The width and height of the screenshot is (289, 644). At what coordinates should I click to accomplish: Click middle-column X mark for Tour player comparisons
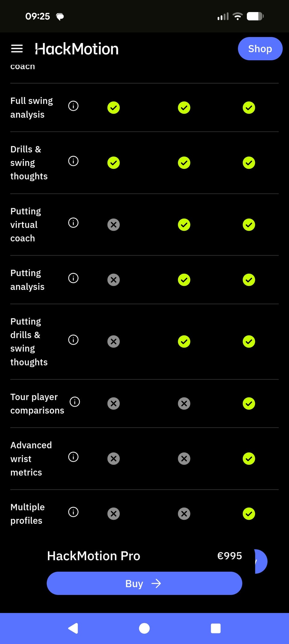coord(184,404)
